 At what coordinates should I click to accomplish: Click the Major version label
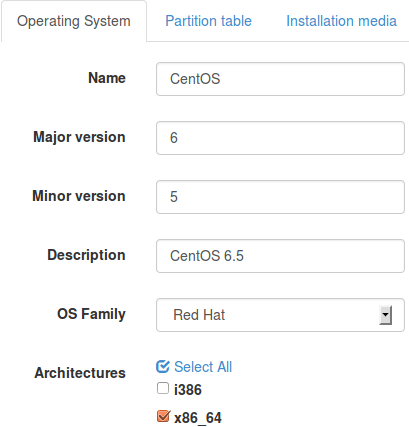(79, 137)
